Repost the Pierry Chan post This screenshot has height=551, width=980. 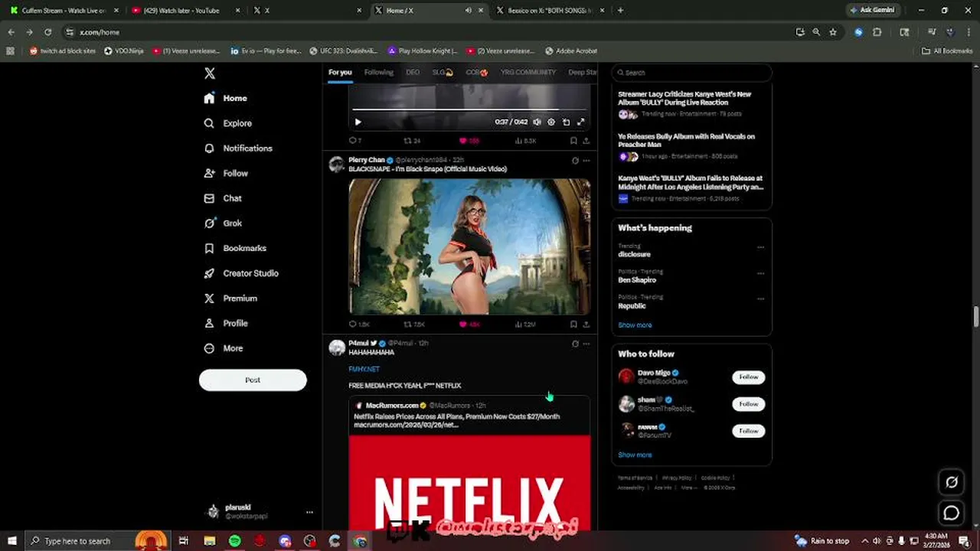point(414,324)
